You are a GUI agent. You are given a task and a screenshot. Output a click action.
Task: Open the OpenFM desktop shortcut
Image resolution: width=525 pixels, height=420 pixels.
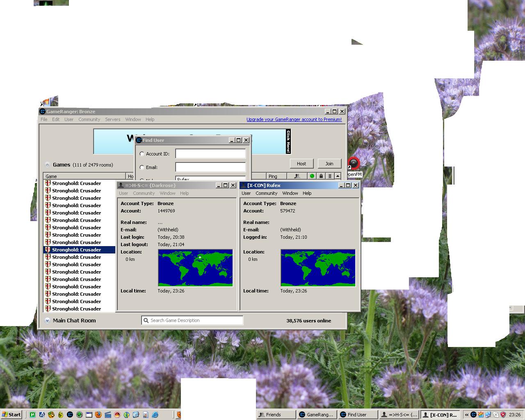(354, 164)
